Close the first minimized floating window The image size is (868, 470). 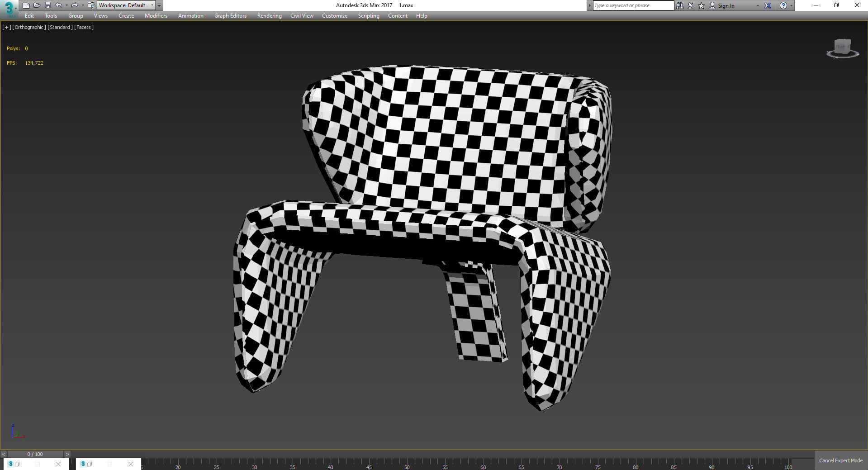tap(58, 464)
